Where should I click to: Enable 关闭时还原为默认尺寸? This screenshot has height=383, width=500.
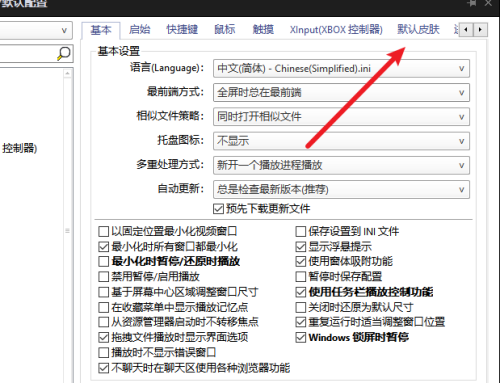[301, 307]
